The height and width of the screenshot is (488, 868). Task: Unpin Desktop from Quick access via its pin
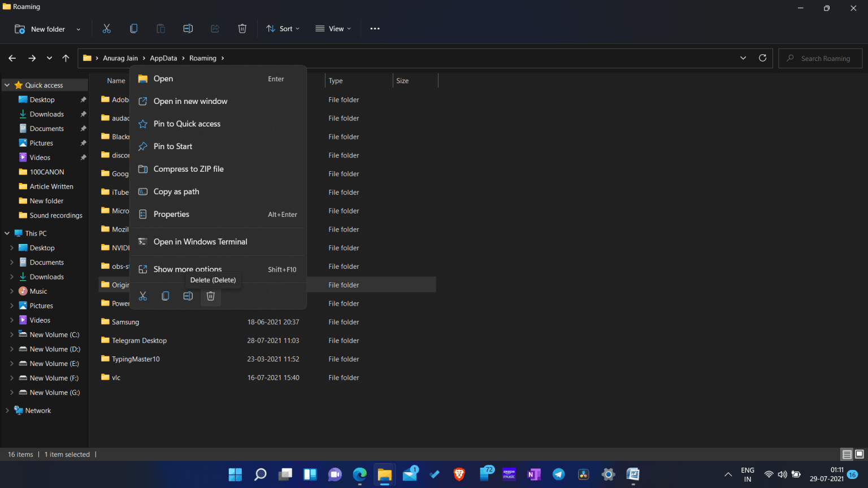pyautogui.click(x=83, y=99)
